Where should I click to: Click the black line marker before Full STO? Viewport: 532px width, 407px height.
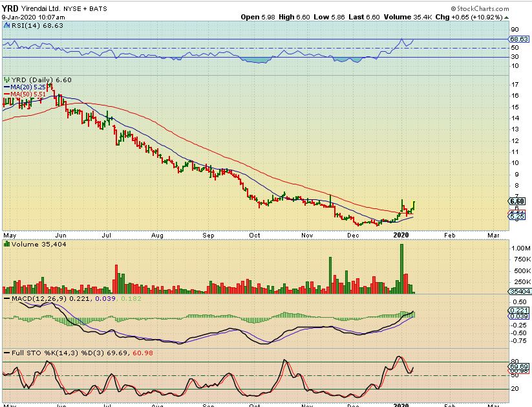point(6,353)
